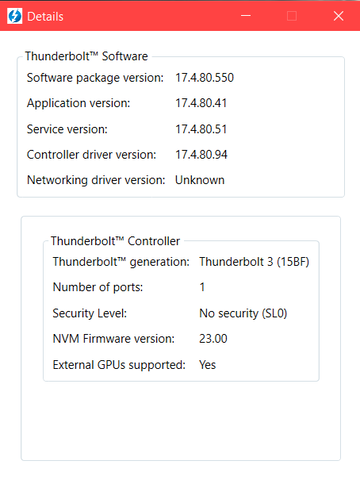Click the Details title text
The width and height of the screenshot is (360, 480).
(x=45, y=17)
